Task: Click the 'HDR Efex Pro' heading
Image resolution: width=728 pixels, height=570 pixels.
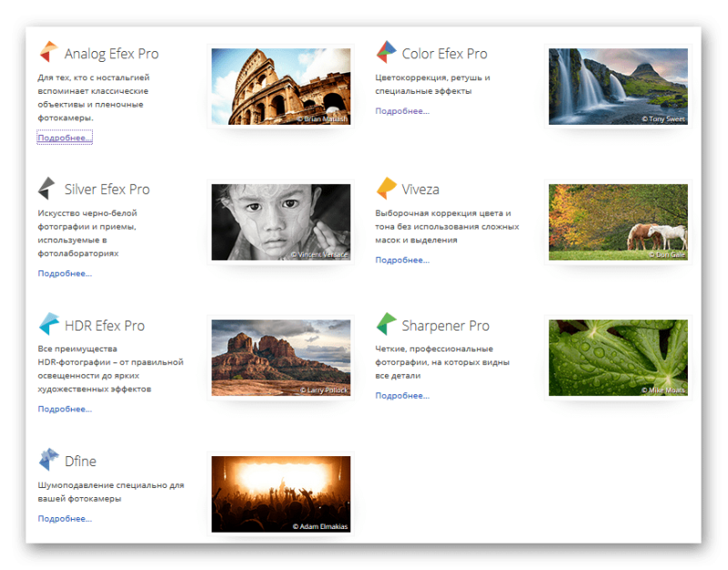Action: [105, 326]
